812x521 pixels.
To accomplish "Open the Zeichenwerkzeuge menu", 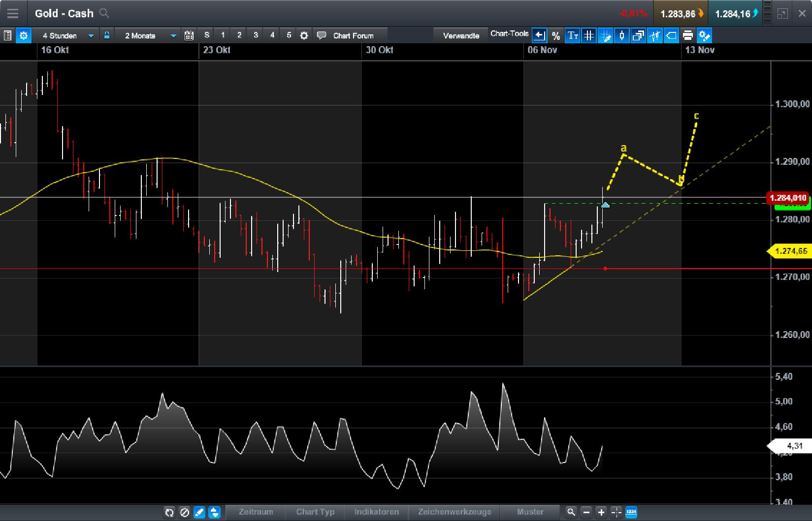I will tap(454, 512).
